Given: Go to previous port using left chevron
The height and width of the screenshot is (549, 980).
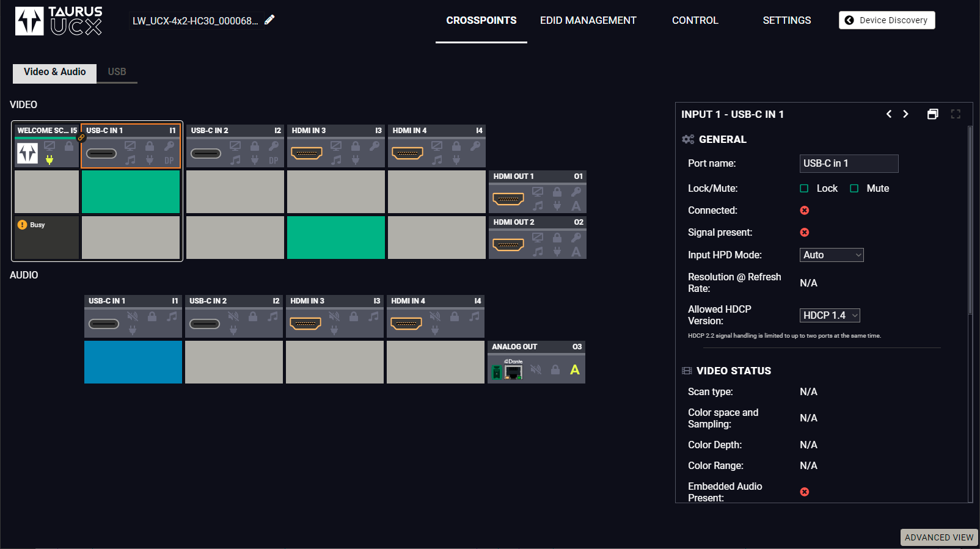Looking at the screenshot, I should [889, 114].
